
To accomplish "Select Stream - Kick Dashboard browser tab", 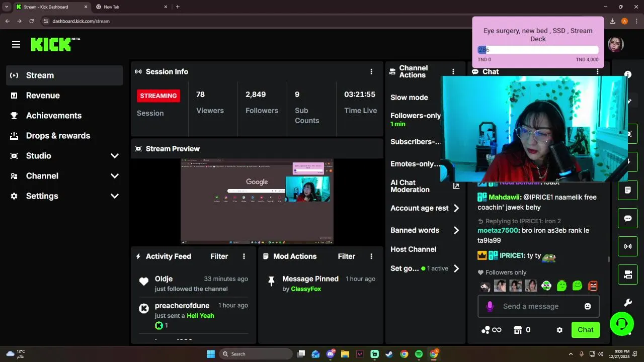I will point(52,7).
